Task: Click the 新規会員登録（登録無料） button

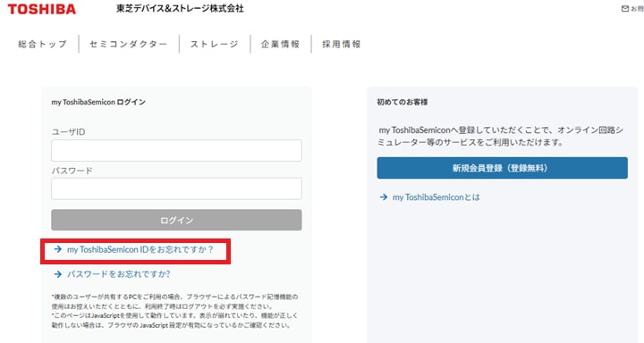Action: tap(502, 168)
